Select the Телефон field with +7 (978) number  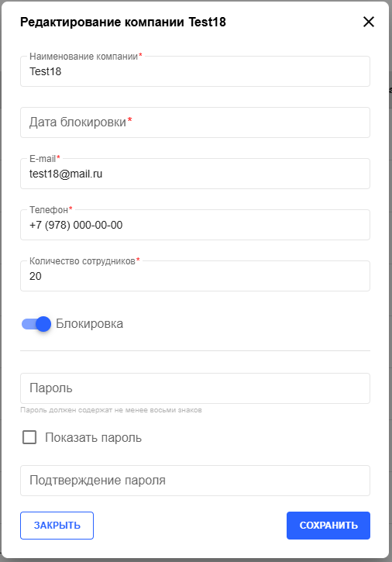click(195, 225)
